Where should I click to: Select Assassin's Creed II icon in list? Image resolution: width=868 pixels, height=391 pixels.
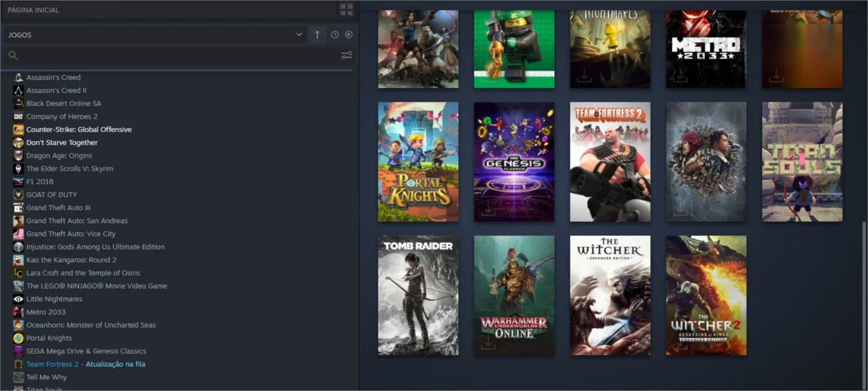tap(19, 91)
